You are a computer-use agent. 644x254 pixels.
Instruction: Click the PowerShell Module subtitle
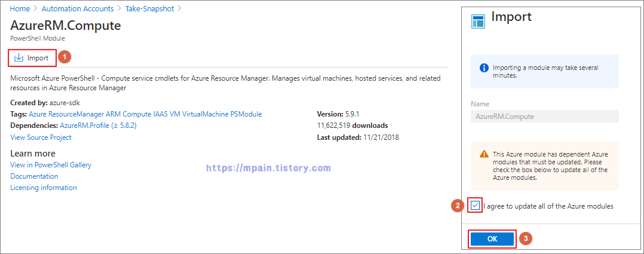[x=38, y=39]
